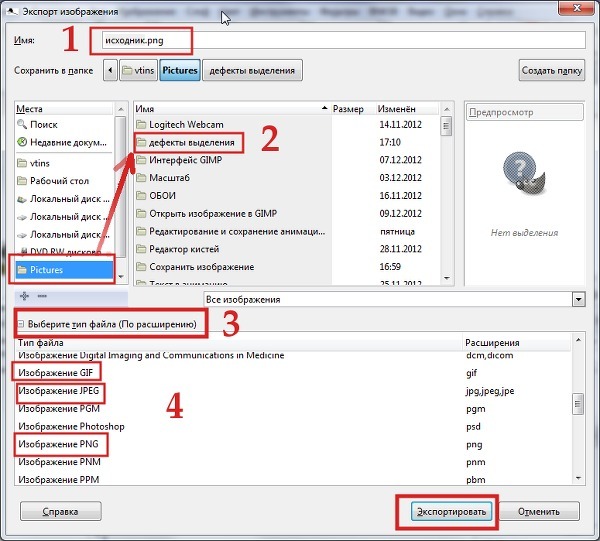Click the folder list scrollbar thumb

click(x=446, y=126)
